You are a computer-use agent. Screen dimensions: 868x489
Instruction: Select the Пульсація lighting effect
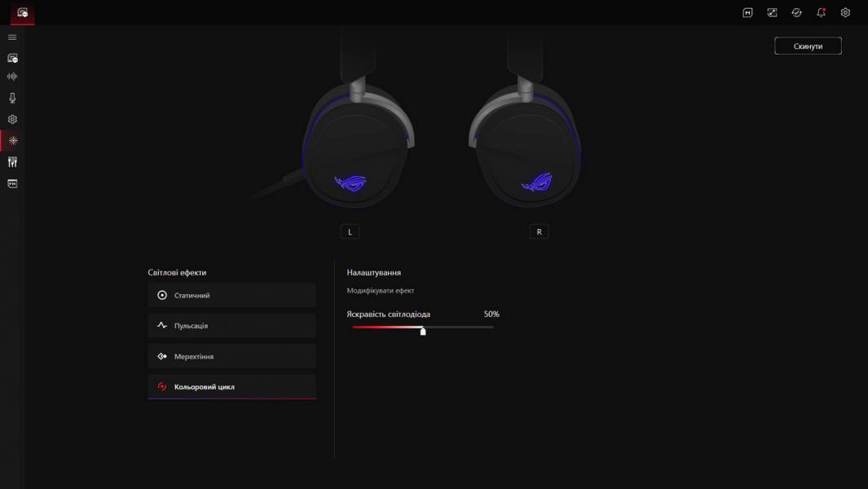(232, 326)
